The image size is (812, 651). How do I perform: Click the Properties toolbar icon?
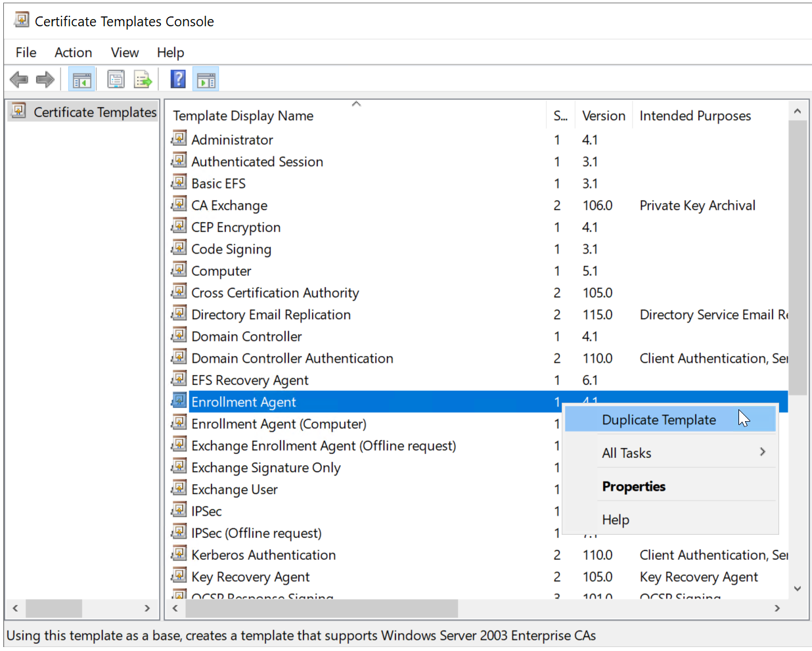click(116, 80)
